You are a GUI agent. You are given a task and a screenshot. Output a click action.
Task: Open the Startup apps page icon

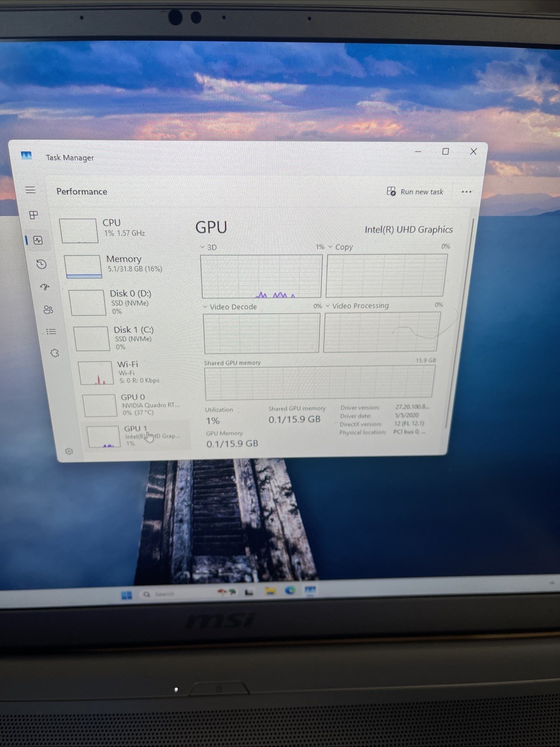pyautogui.click(x=45, y=287)
